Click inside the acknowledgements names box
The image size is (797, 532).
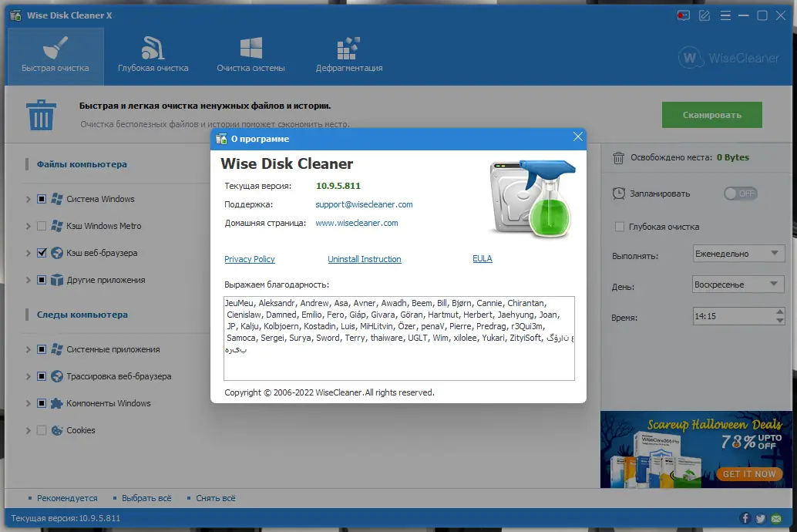[399, 338]
